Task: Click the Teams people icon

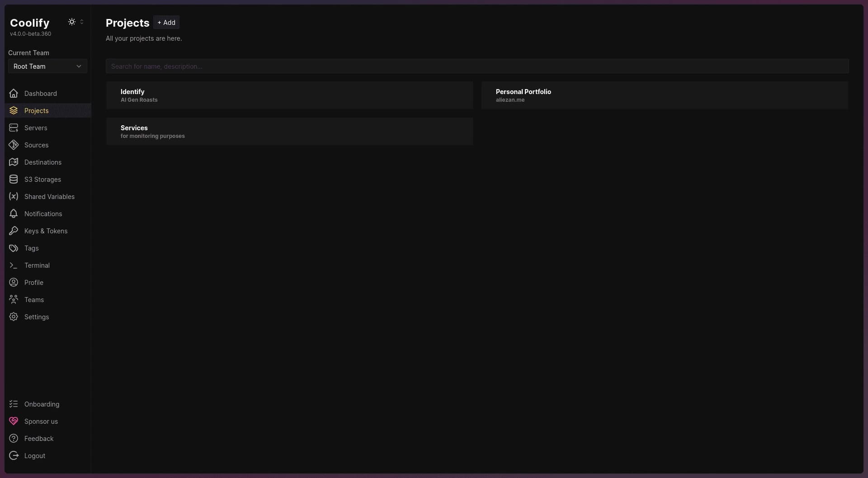Action: coord(14,299)
